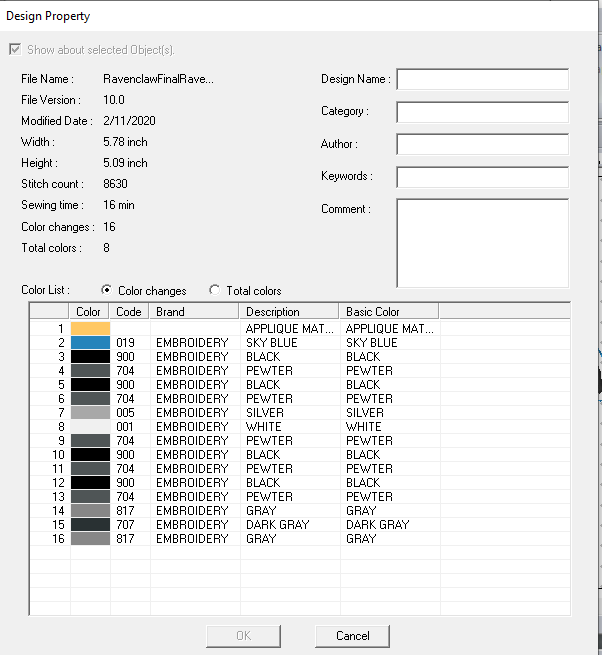Toggle Show about selected Object(s) checkbox
Viewport: 602px width, 655px height.
14,50
